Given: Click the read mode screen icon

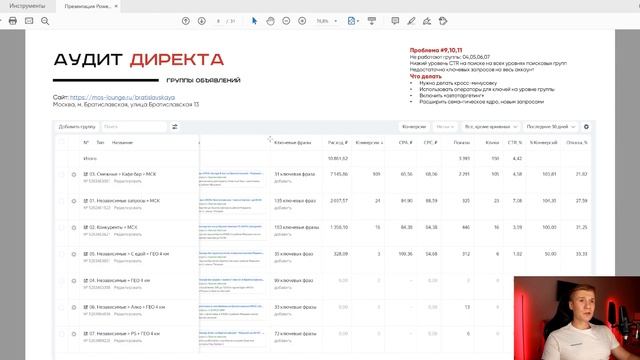Looking at the screenshot, I should click(371, 21).
